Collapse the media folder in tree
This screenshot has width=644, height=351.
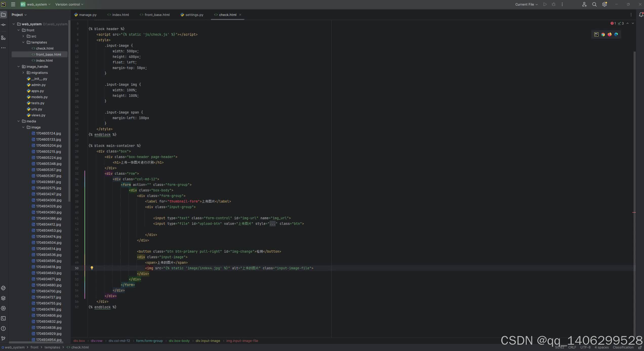pos(18,121)
